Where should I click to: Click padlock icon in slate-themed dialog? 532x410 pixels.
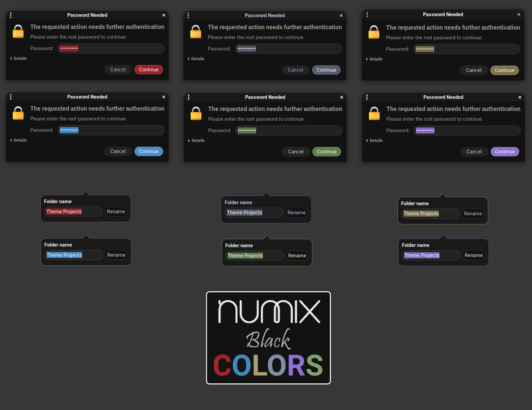tap(196, 32)
